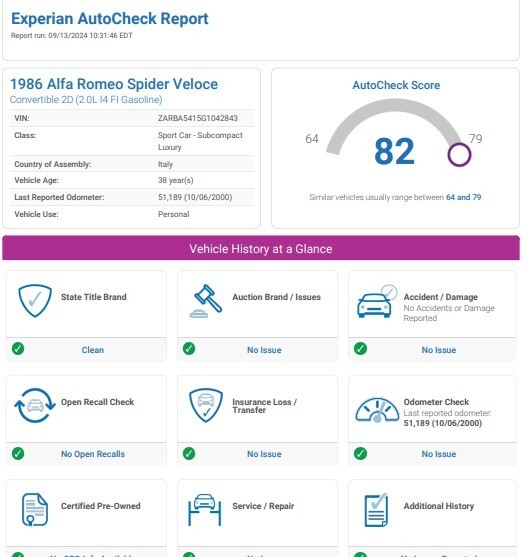Image resolution: width=529 pixels, height=557 pixels.
Task: Click No Issue under Insurance Loss / Transfer
Action: tap(264, 454)
